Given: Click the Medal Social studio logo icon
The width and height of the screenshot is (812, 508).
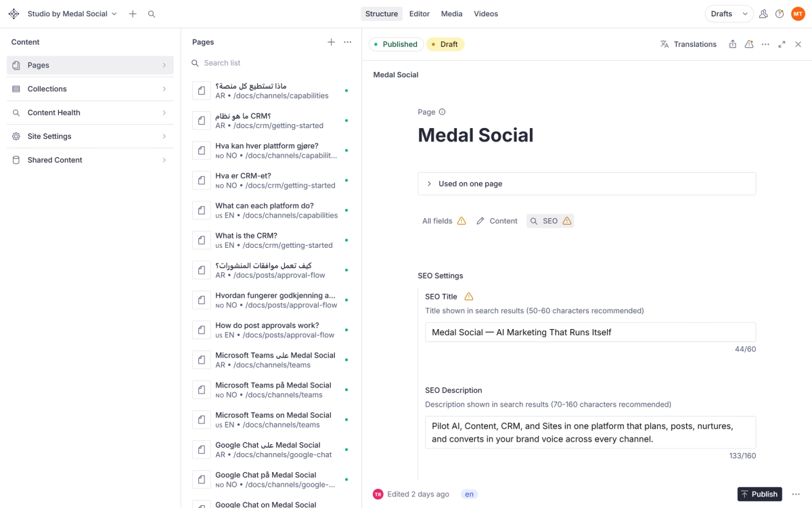Looking at the screenshot, I should coord(14,14).
